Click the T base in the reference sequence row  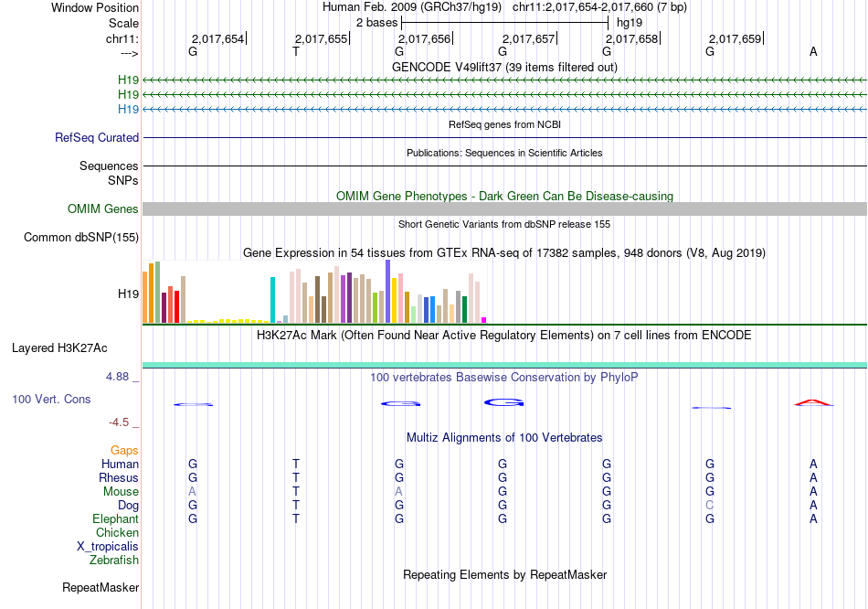(x=296, y=51)
